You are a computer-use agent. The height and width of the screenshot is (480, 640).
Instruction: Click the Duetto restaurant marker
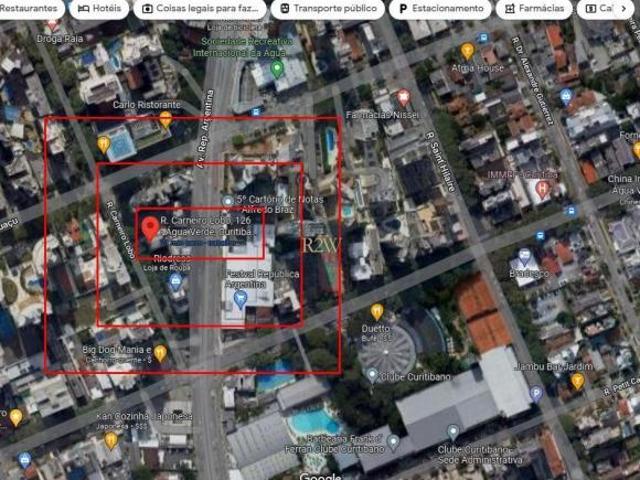pyautogui.click(x=377, y=311)
